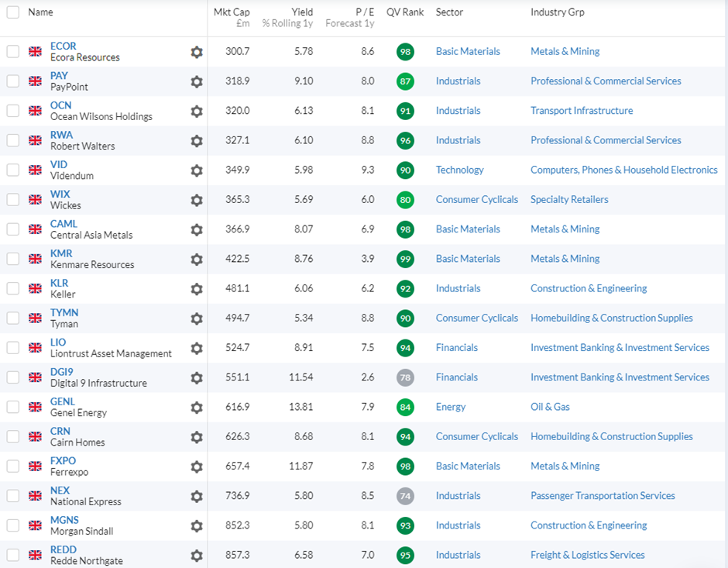Click the gear icon beside Robert Walters
728x568 pixels.
pyautogui.click(x=197, y=141)
